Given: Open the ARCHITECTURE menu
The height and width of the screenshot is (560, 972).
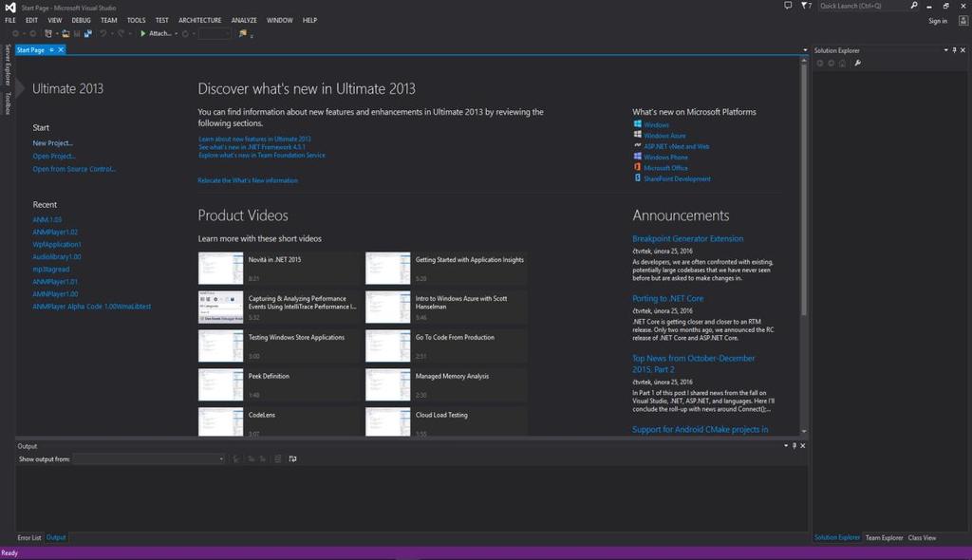Looking at the screenshot, I should [x=199, y=20].
